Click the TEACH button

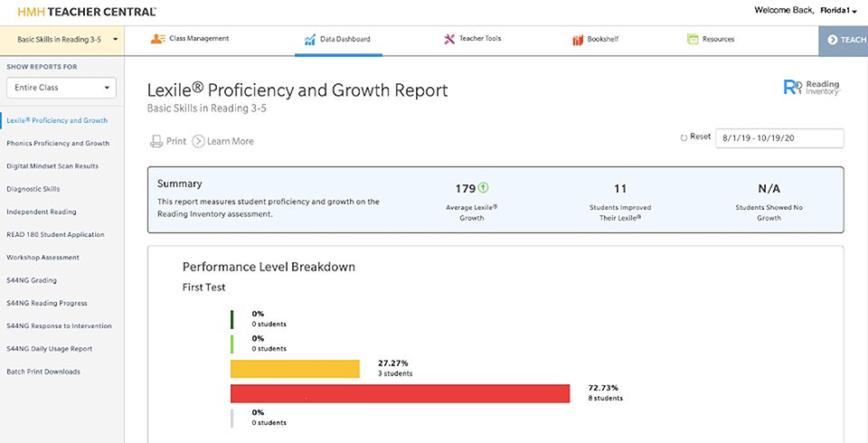843,41
